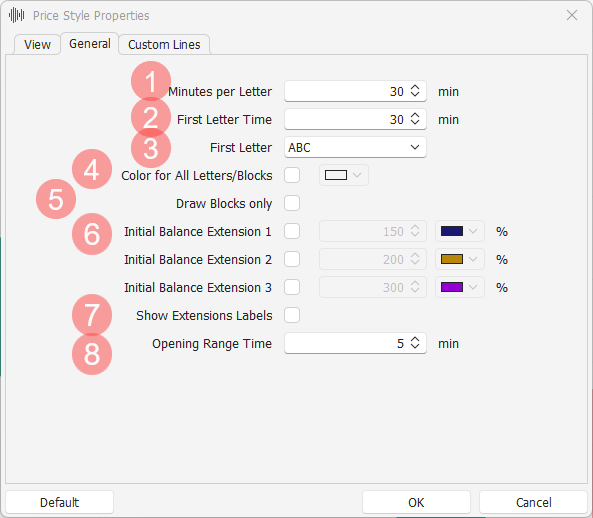Image resolution: width=593 pixels, height=518 pixels.
Task: Click the Extension 1 spinner arrows
Action: [x=415, y=231]
